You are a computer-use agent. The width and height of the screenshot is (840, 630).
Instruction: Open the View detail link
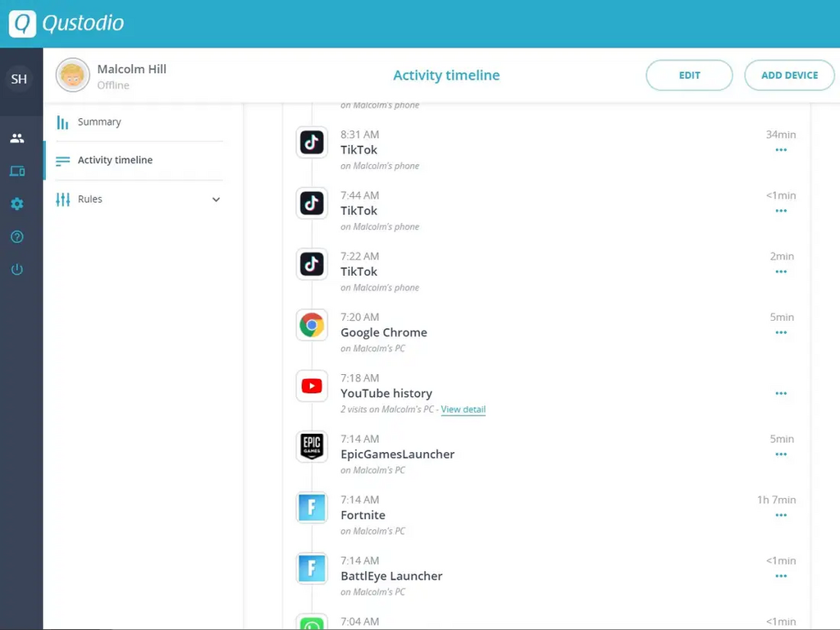point(463,409)
